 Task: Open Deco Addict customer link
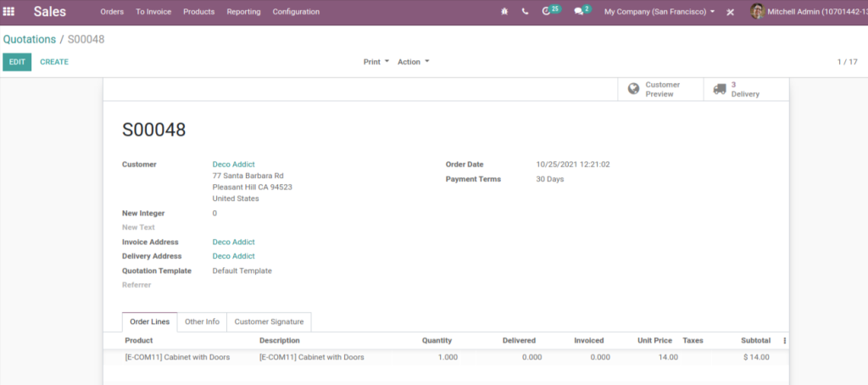click(x=234, y=165)
